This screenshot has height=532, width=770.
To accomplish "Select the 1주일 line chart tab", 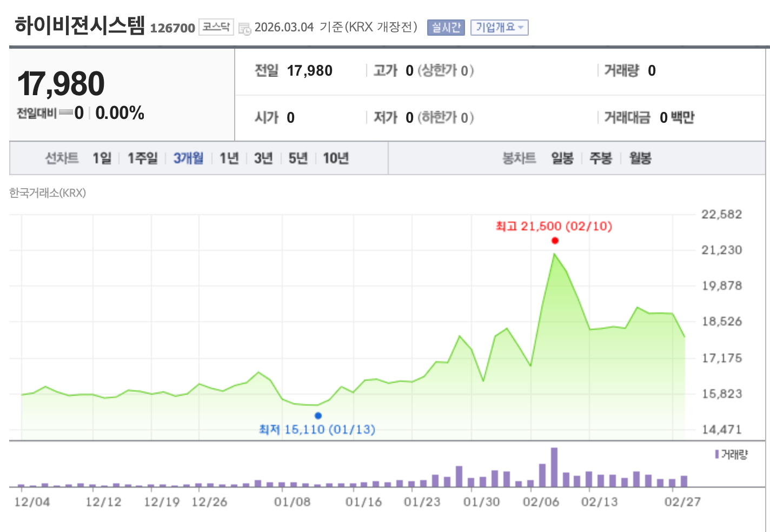I will point(142,158).
